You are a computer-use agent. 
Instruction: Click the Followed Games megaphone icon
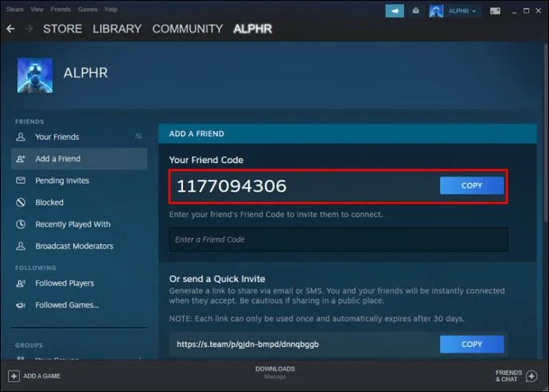21,305
